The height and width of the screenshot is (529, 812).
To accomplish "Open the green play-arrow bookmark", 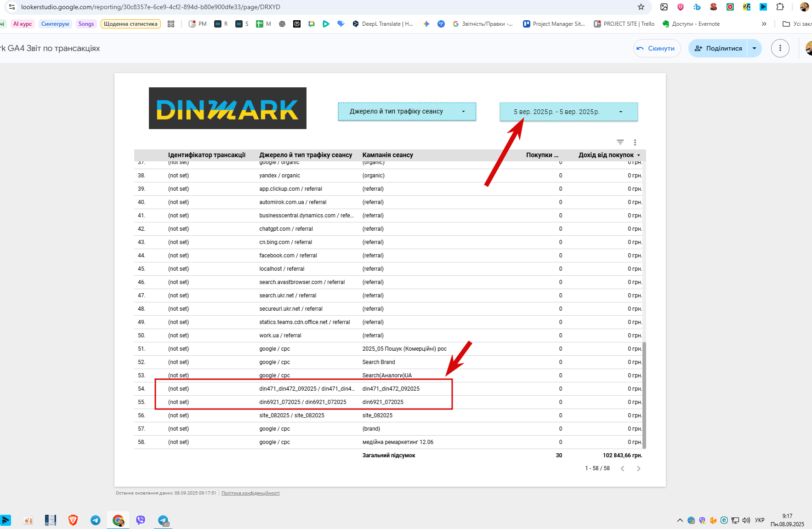I will coord(326,24).
